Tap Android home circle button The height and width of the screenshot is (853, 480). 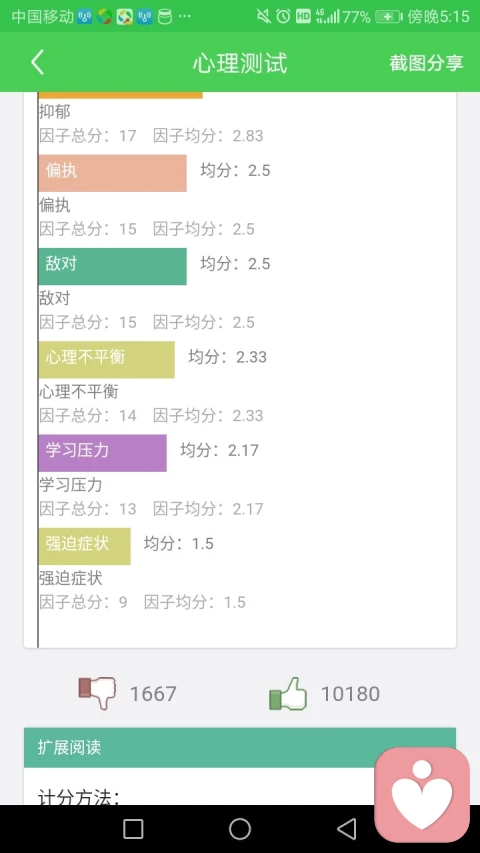pos(240,829)
